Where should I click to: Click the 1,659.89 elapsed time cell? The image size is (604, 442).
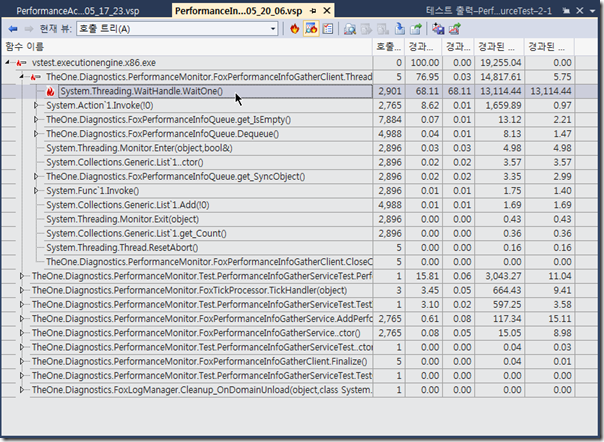coord(499,105)
